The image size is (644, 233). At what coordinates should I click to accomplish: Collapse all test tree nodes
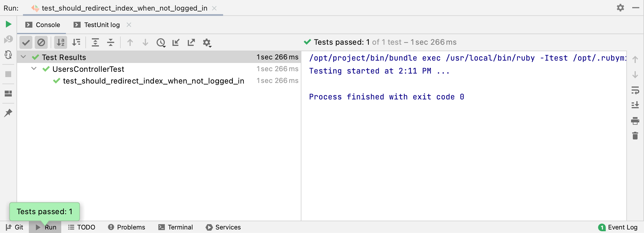(111, 43)
